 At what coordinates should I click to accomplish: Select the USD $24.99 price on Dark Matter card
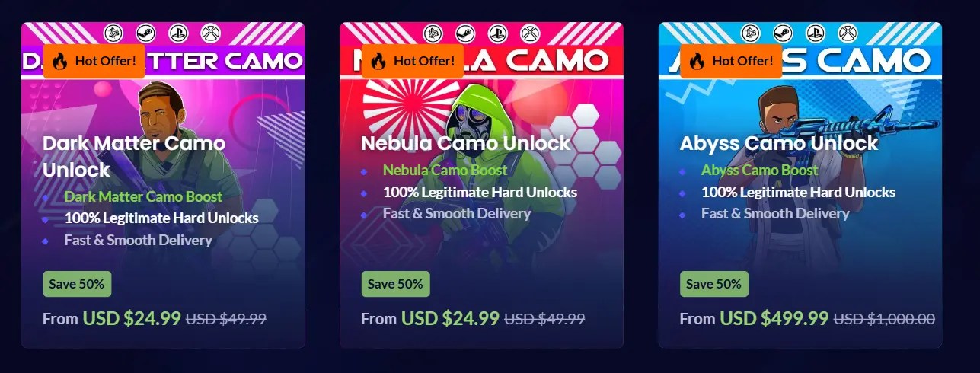[x=132, y=317]
